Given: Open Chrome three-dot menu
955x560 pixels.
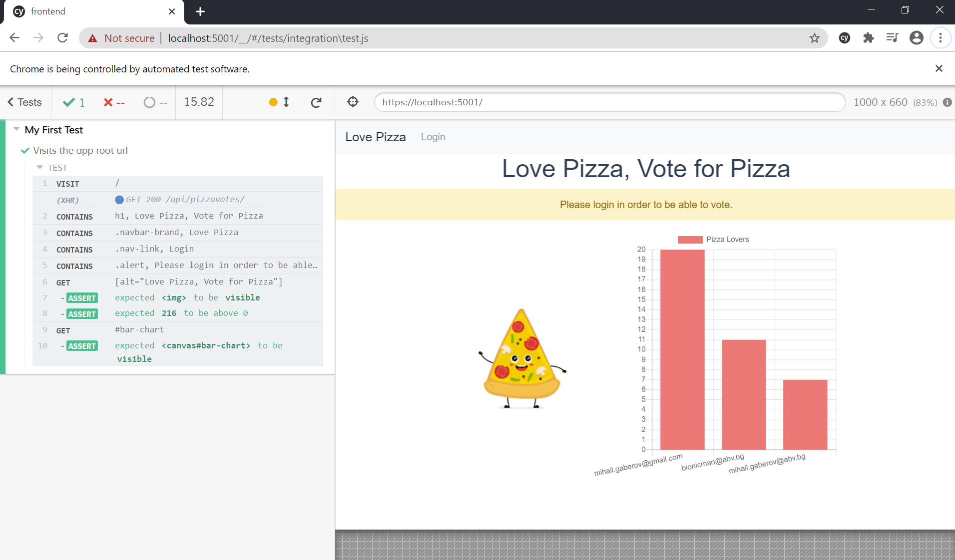Looking at the screenshot, I should pos(941,38).
